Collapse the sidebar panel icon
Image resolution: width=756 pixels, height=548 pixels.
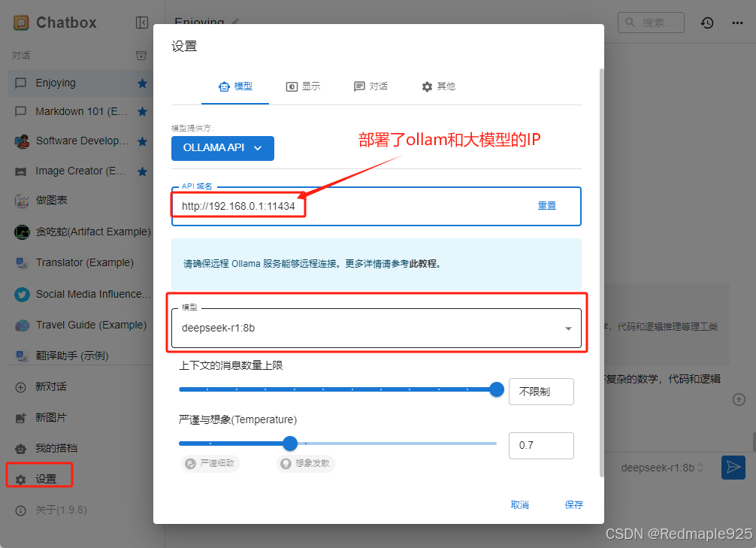coord(142,23)
